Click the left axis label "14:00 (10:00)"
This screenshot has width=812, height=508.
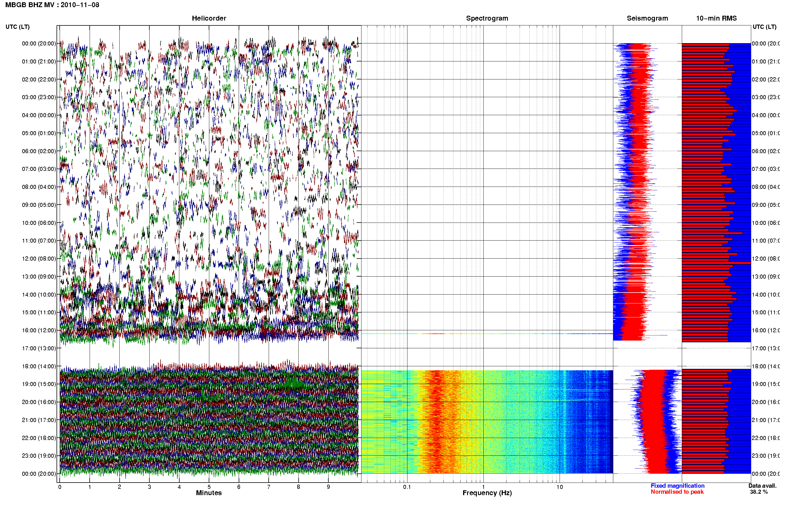coord(39,295)
